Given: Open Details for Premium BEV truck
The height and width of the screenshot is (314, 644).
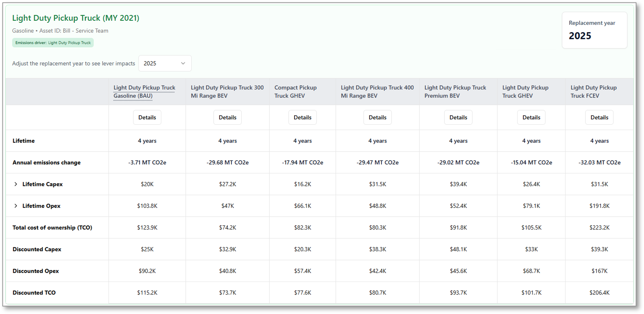Looking at the screenshot, I should [458, 117].
